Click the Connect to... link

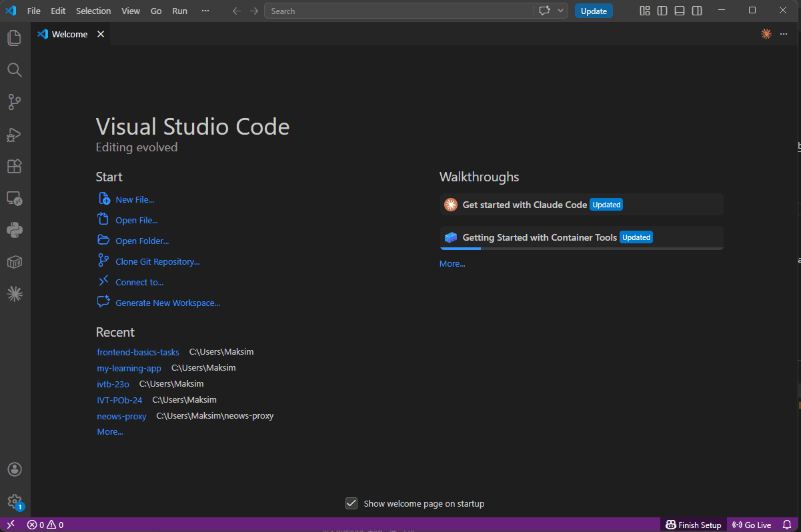coord(139,282)
